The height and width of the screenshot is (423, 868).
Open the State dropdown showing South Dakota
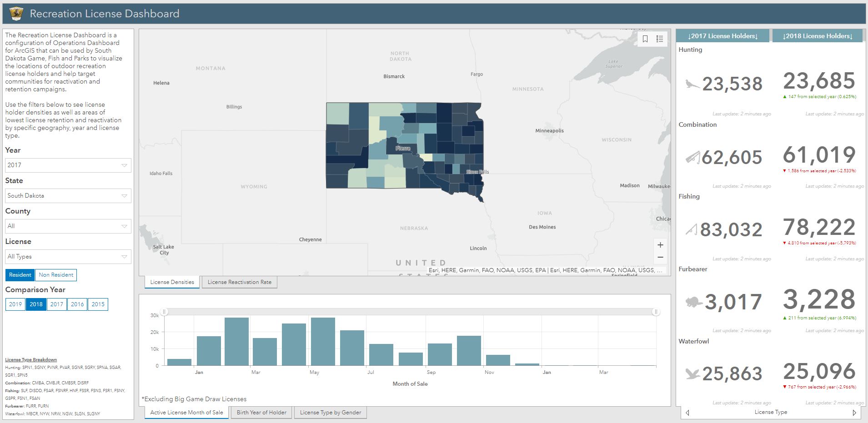[68, 196]
